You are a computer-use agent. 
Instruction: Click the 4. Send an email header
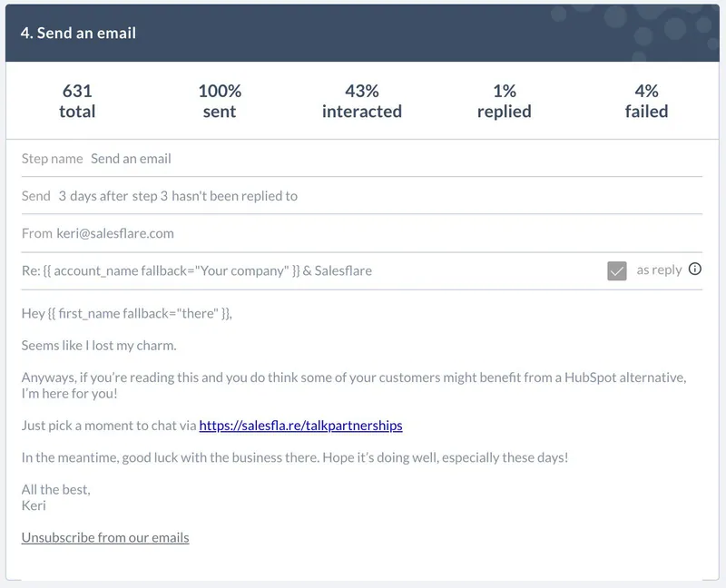click(78, 33)
